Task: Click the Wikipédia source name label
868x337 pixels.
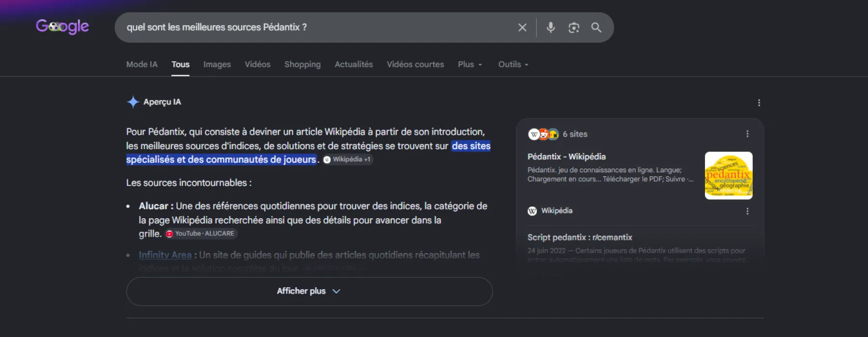Action: pos(556,211)
